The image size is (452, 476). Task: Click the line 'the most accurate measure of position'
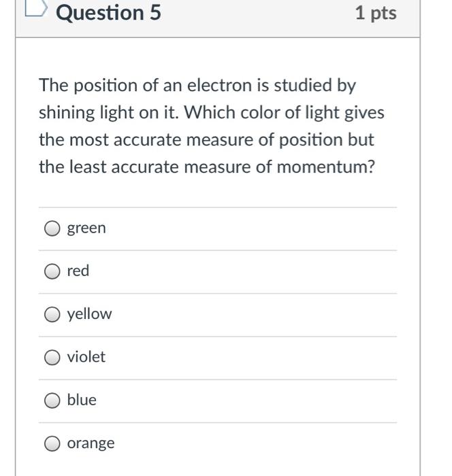206,140
